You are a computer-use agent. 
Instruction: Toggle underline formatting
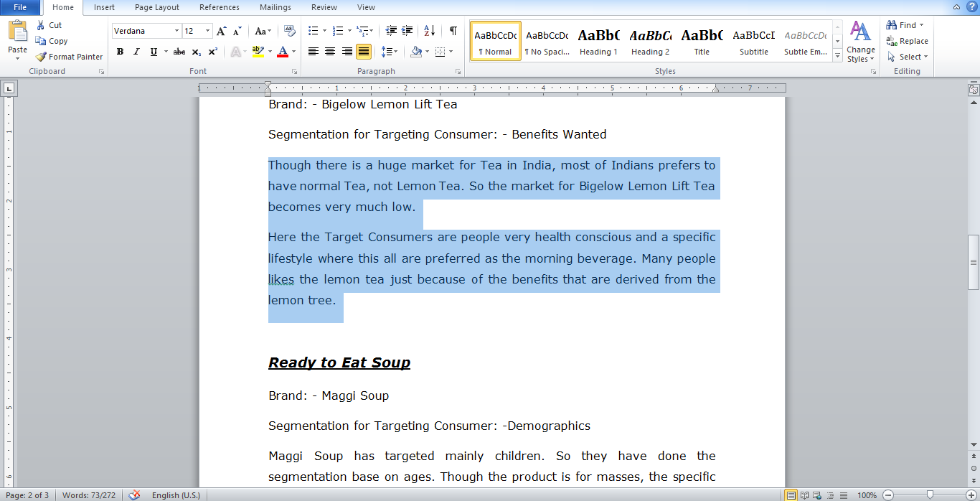(x=154, y=52)
